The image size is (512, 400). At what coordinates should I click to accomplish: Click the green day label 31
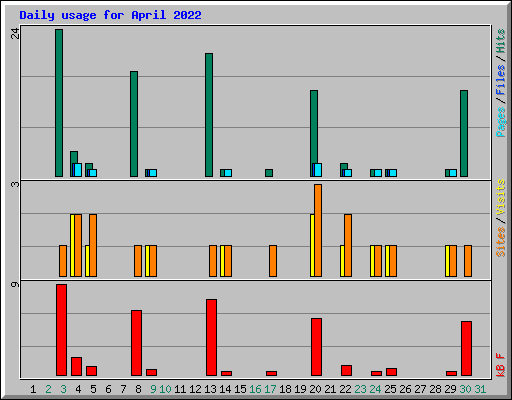click(x=480, y=389)
